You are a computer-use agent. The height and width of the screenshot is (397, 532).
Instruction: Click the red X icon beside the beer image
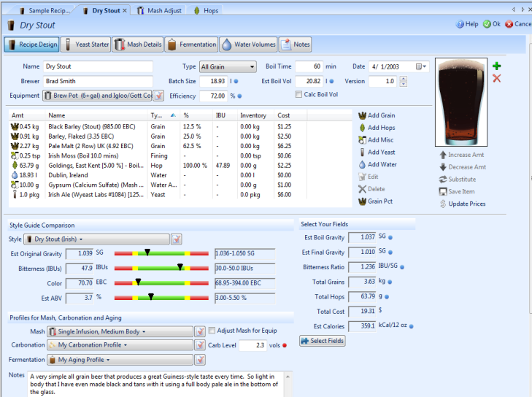click(497, 78)
